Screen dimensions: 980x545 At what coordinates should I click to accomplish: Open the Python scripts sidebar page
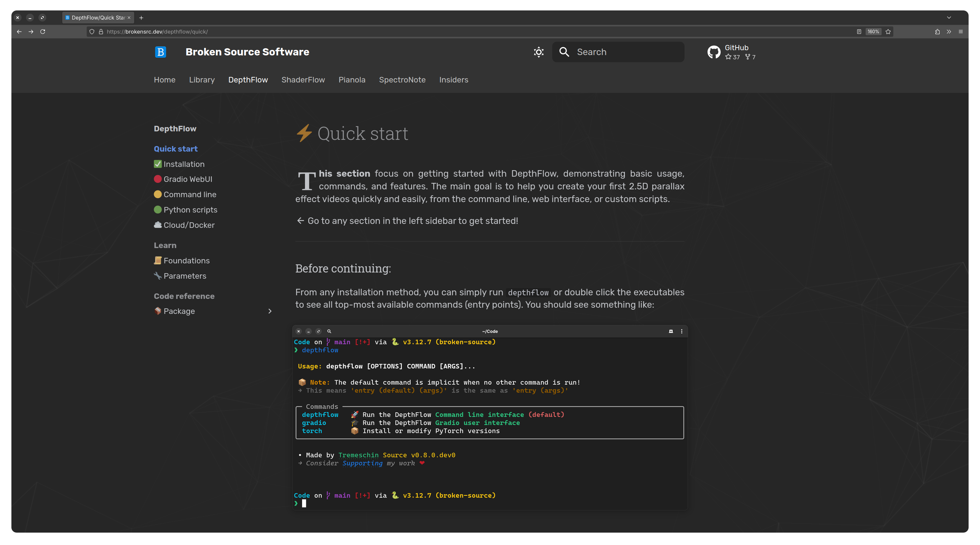185,210
